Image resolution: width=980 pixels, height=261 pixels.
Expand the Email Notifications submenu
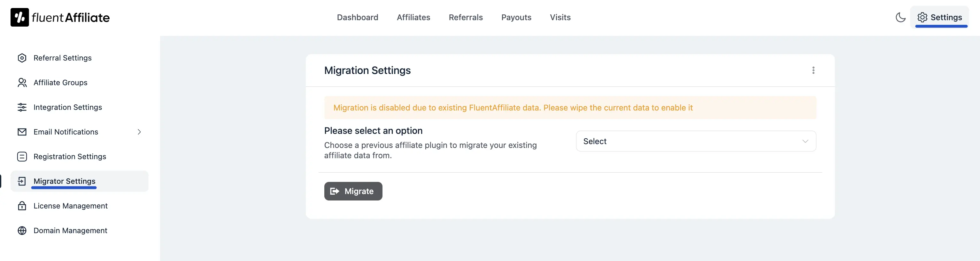coord(139,131)
